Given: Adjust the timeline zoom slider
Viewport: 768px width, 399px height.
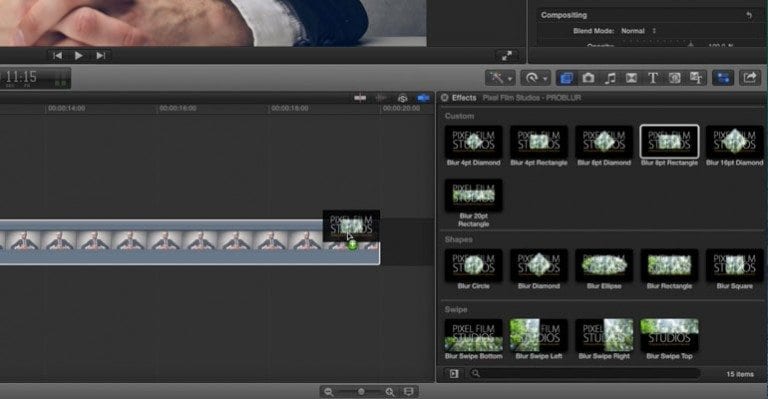Looking at the screenshot, I should point(360,392).
